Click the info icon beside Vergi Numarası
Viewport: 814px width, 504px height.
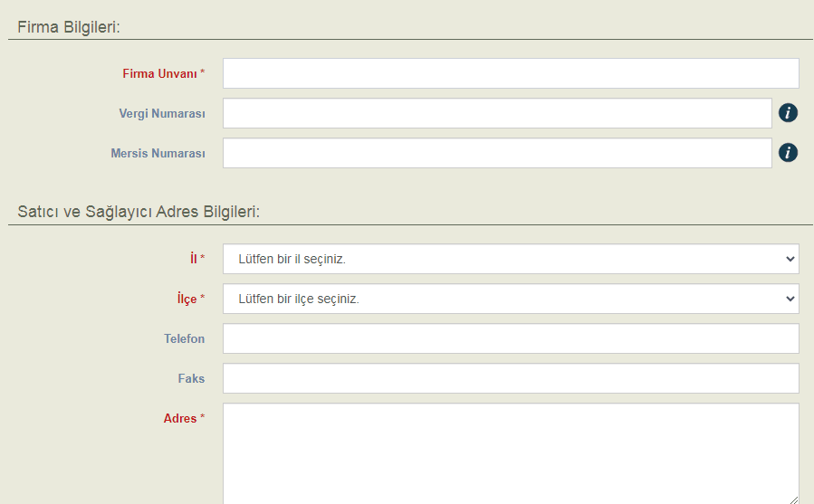point(788,113)
